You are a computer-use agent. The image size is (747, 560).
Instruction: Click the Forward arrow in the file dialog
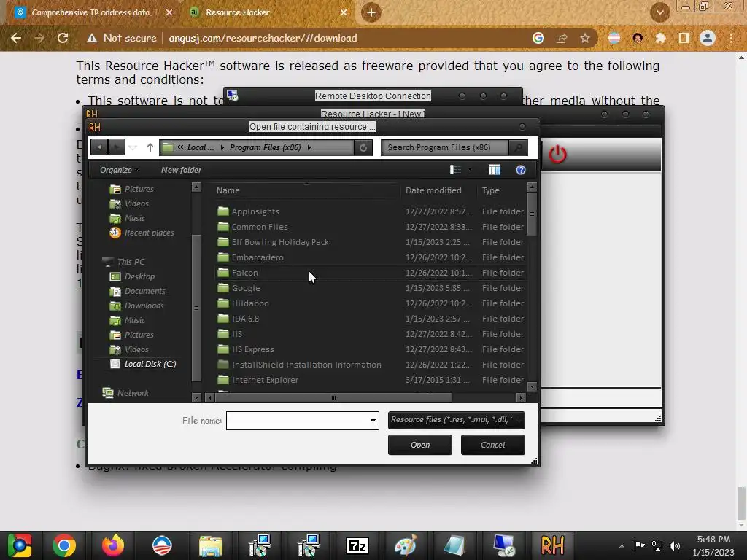[x=117, y=147]
